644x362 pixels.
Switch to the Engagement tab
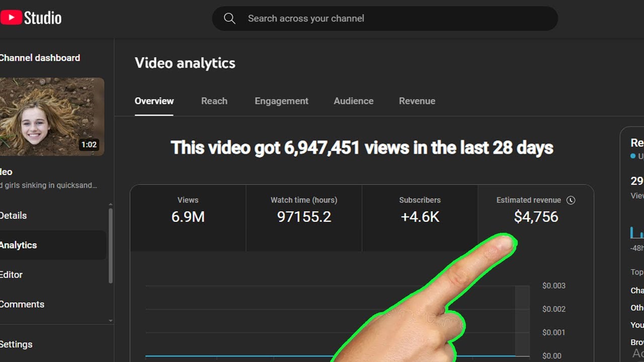(281, 101)
